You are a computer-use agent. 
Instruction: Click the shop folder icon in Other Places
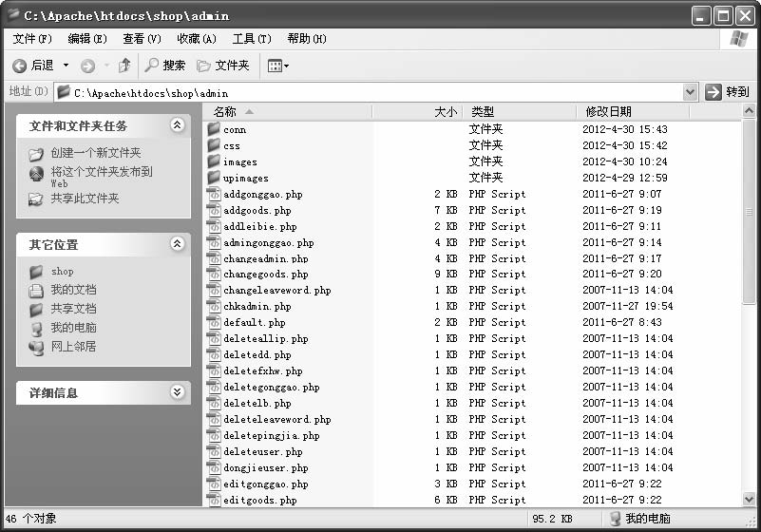[36, 272]
